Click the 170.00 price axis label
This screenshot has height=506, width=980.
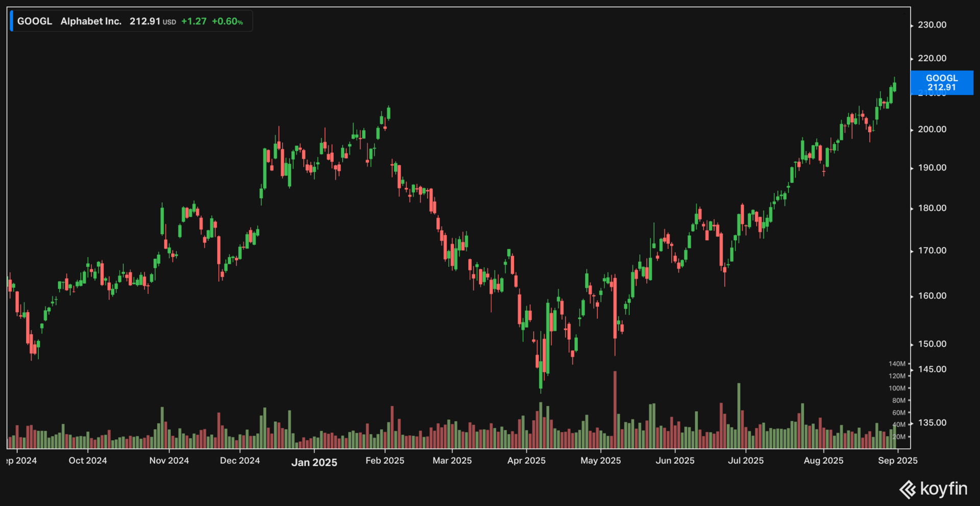click(932, 250)
